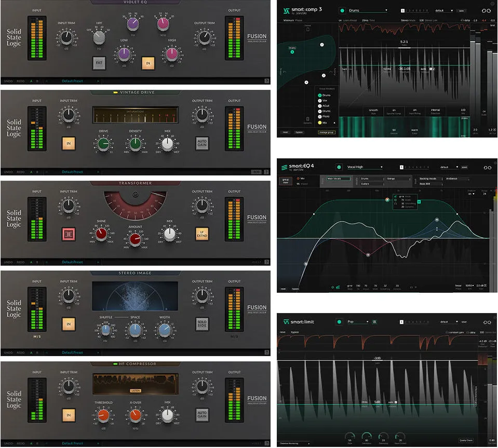
Task: Select Backing Vocals track in smart:EQ 4
Action: (430, 179)
